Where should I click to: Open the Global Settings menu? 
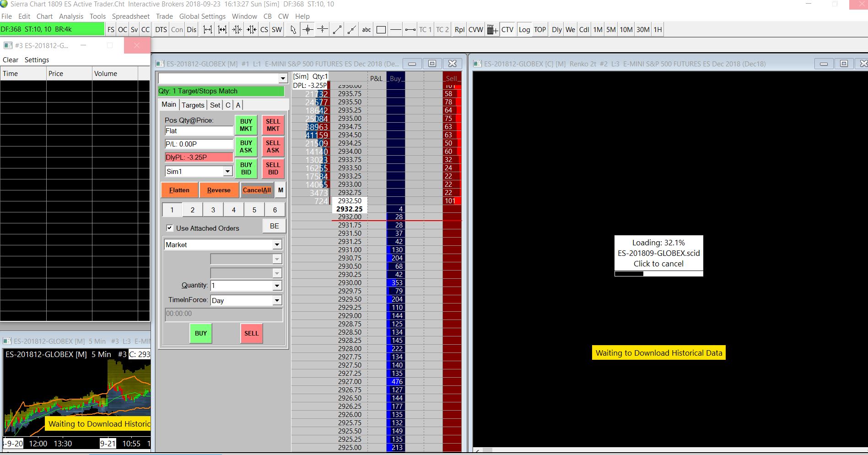(x=202, y=16)
